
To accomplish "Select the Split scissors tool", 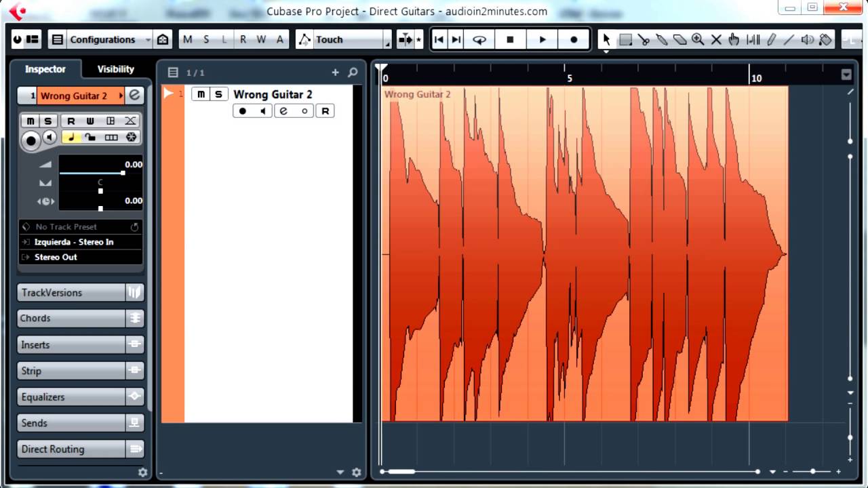I will point(644,39).
